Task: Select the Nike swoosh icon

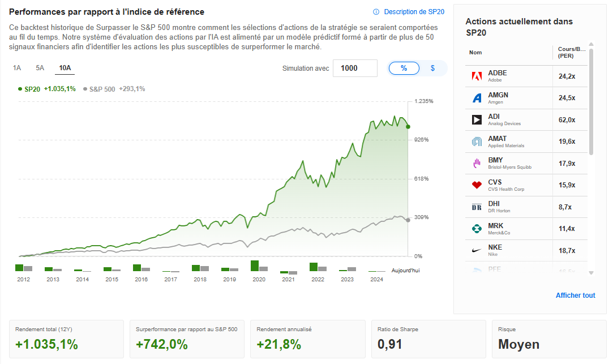Action: 477,250
